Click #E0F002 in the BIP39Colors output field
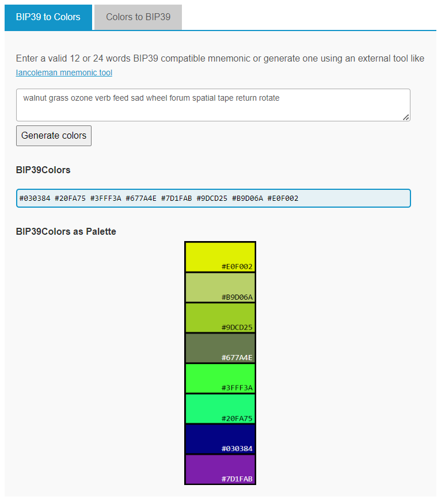The image size is (445, 504). 283,198
